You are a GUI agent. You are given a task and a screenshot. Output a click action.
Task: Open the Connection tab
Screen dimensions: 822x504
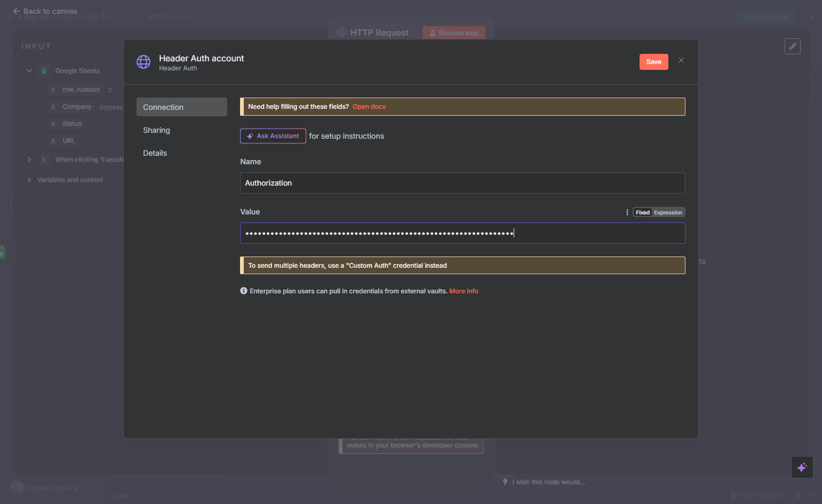click(x=182, y=107)
